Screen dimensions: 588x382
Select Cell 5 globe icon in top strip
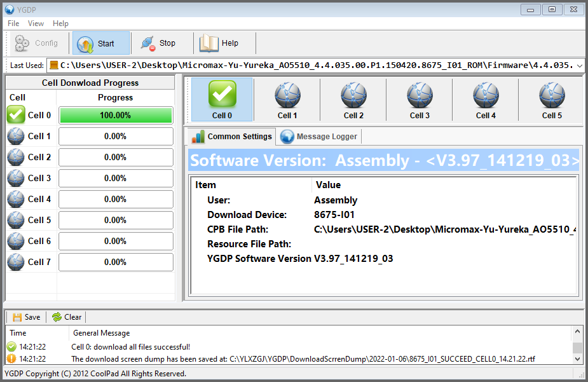click(x=552, y=100)
